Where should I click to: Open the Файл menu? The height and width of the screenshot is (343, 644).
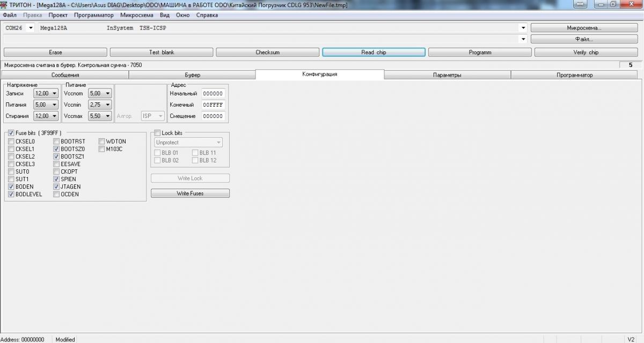pos(10,15)
